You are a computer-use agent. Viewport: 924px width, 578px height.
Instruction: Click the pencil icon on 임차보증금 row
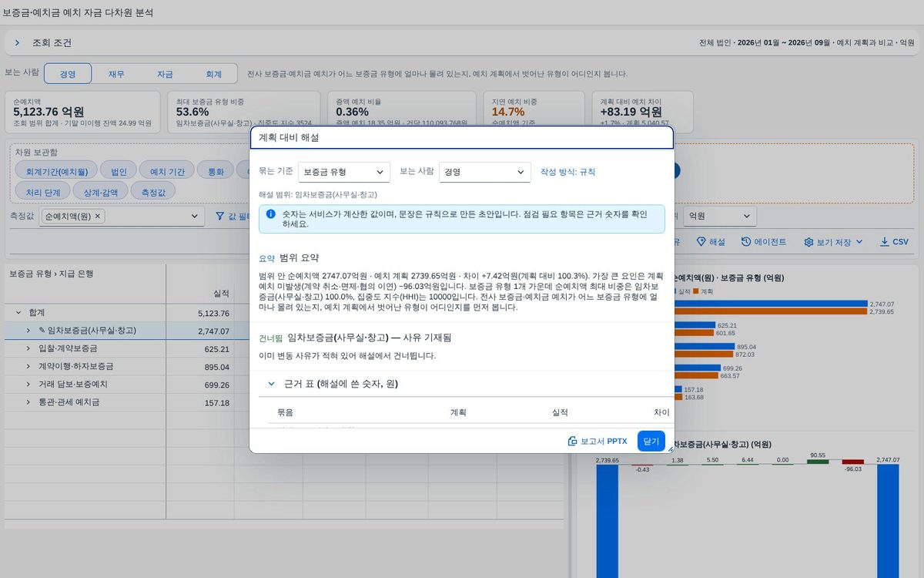[42, 331]
